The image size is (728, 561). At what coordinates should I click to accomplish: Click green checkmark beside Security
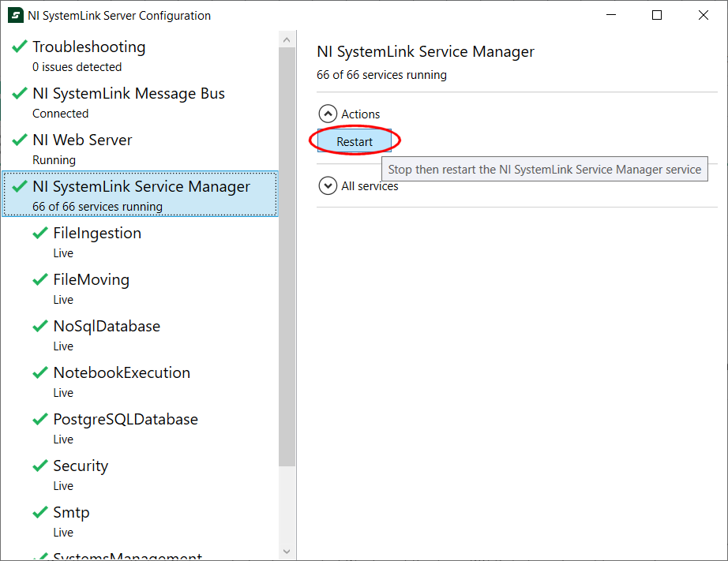(40, 465)
